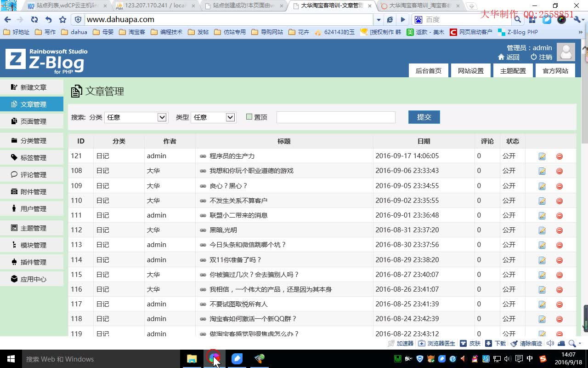Edit the article 我想和你玩个职业道德的游戏
The width and height of the screenshot is (588, 368).
click(x=542, y=171)
